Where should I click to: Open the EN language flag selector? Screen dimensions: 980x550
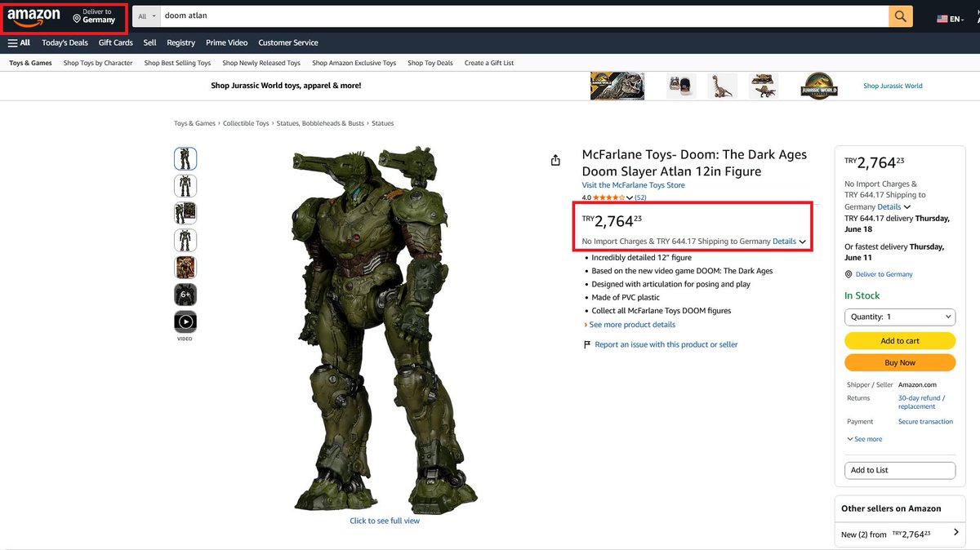coord(951,18)
